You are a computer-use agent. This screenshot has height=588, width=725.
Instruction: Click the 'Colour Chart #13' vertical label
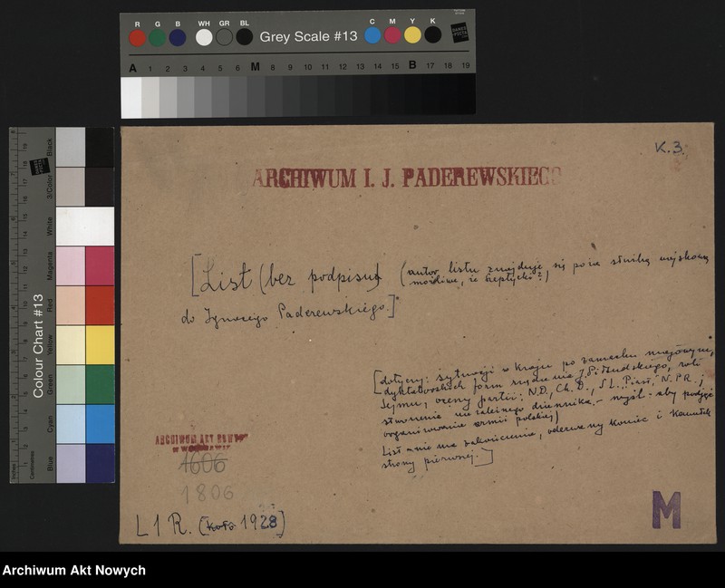tap(37, 346)
